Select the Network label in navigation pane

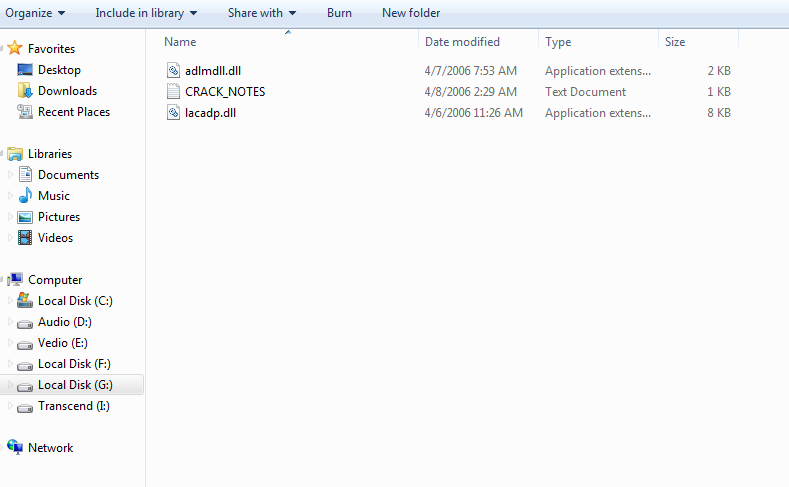pyautogui.click(x=50, y=448)
